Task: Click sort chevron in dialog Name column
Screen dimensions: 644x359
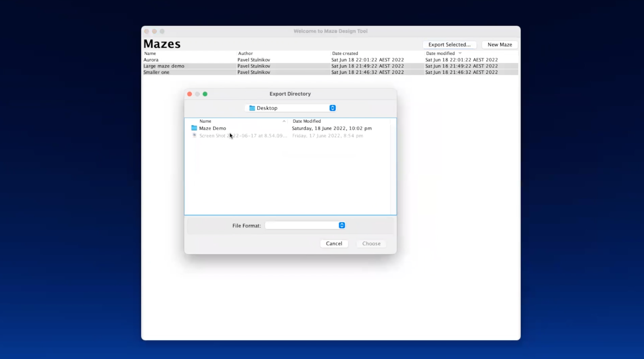Action: (284, 121)
